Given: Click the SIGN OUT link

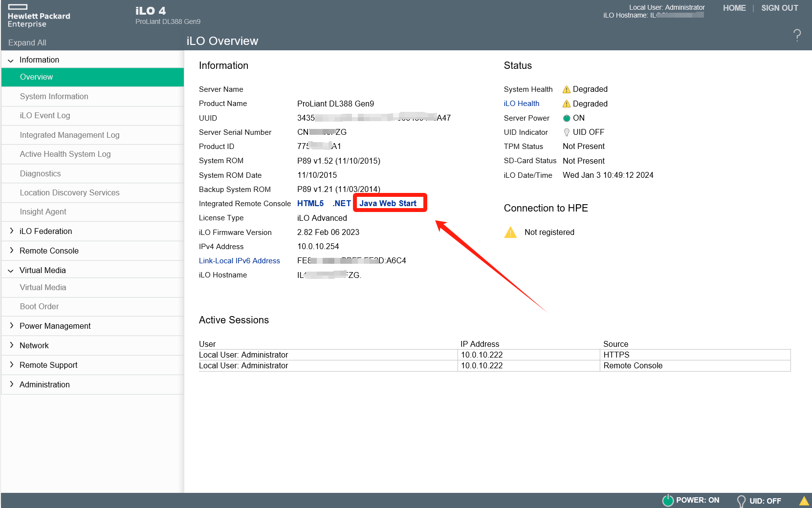Looking at the screenshot, I should coord(779,8).
